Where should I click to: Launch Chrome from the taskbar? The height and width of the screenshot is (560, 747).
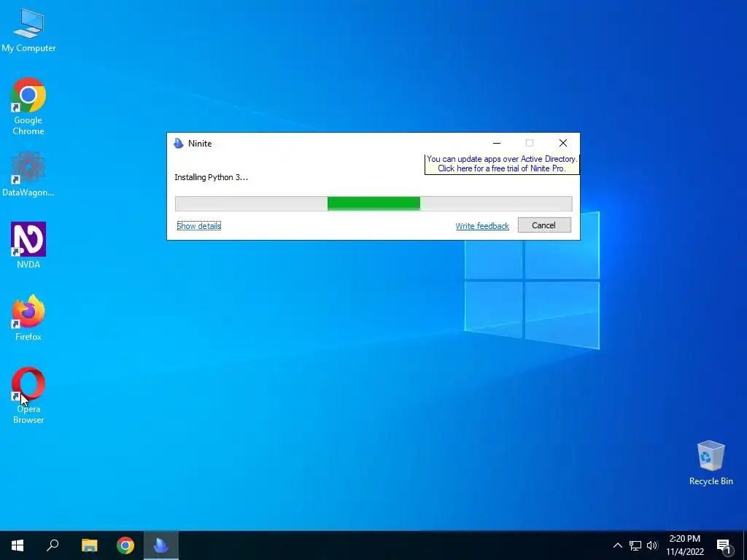tap(125, 545)
